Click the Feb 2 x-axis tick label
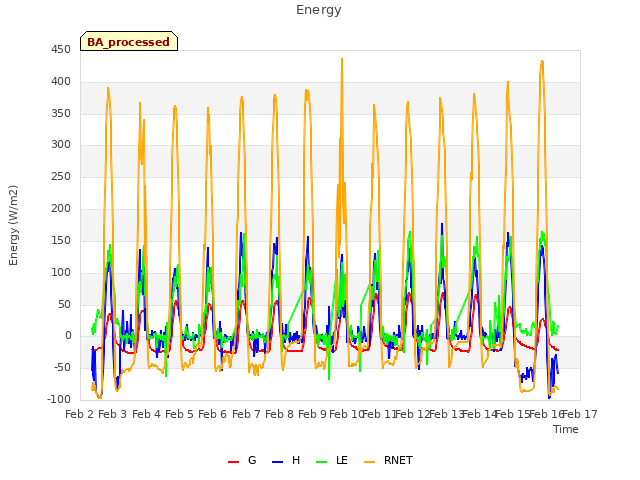 point(80,414)
